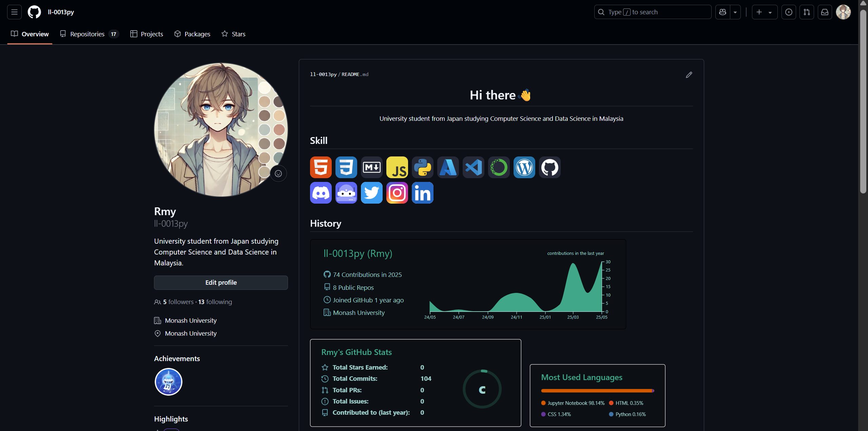Click the GitHub Octocat logo in the header
Screen dimensions: 868x431
(34, 12)
